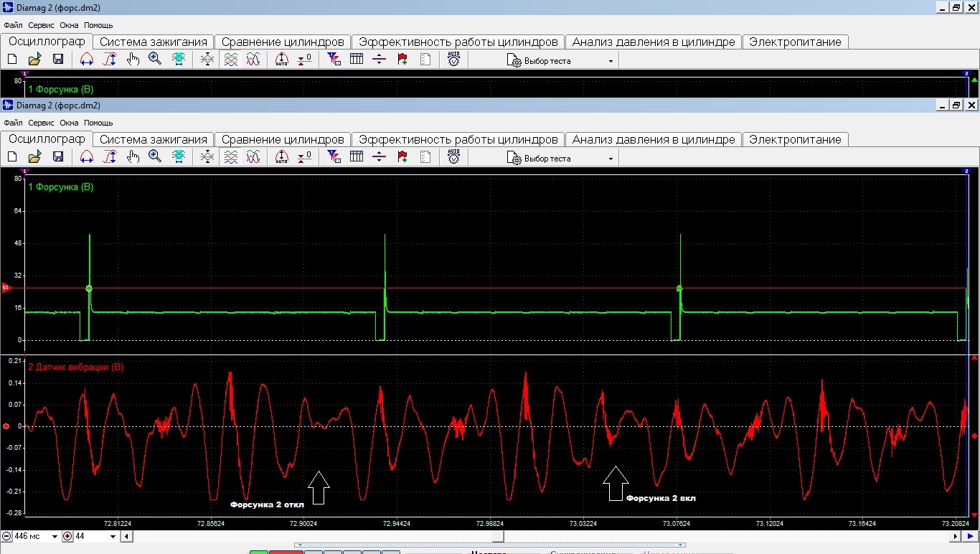The image size is (980, 554).
Task: Click folder open icon in background window
Action: (34, 60)
